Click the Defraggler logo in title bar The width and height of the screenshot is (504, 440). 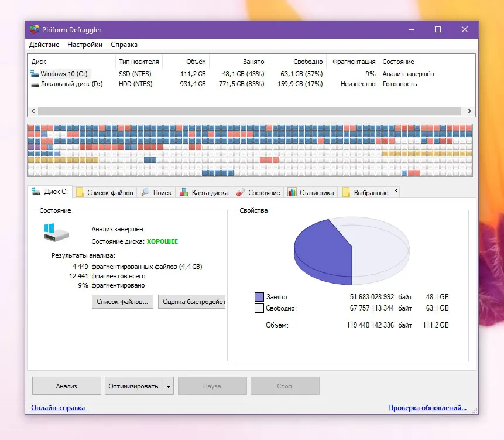coord(35,30)
